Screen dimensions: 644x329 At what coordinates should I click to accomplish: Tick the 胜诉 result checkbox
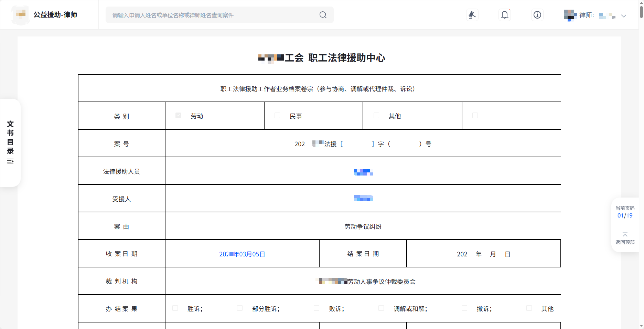[175, 308]
